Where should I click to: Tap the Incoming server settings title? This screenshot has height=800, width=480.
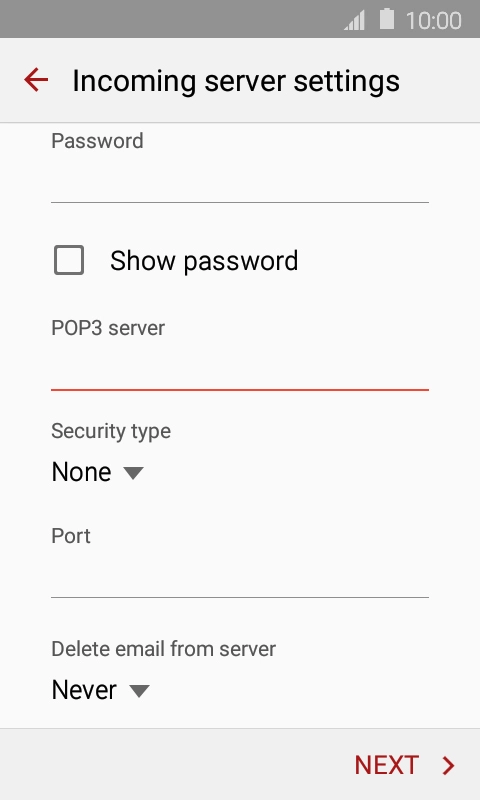click(x=236, y=81)
